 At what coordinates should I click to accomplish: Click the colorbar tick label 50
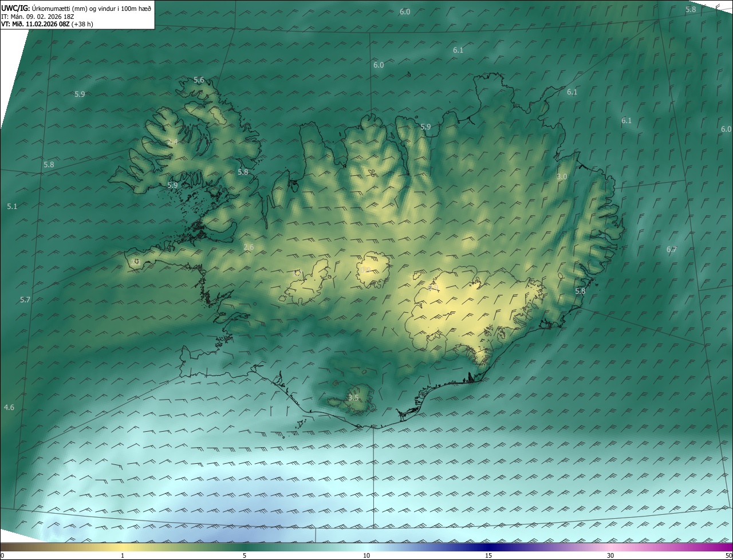click(728, 555)
